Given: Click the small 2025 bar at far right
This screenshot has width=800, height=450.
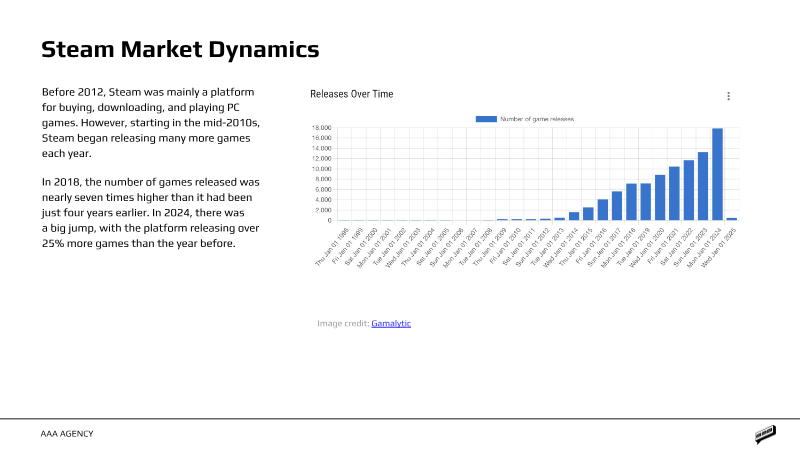Looking at the screenshot, I should (731, 218).
